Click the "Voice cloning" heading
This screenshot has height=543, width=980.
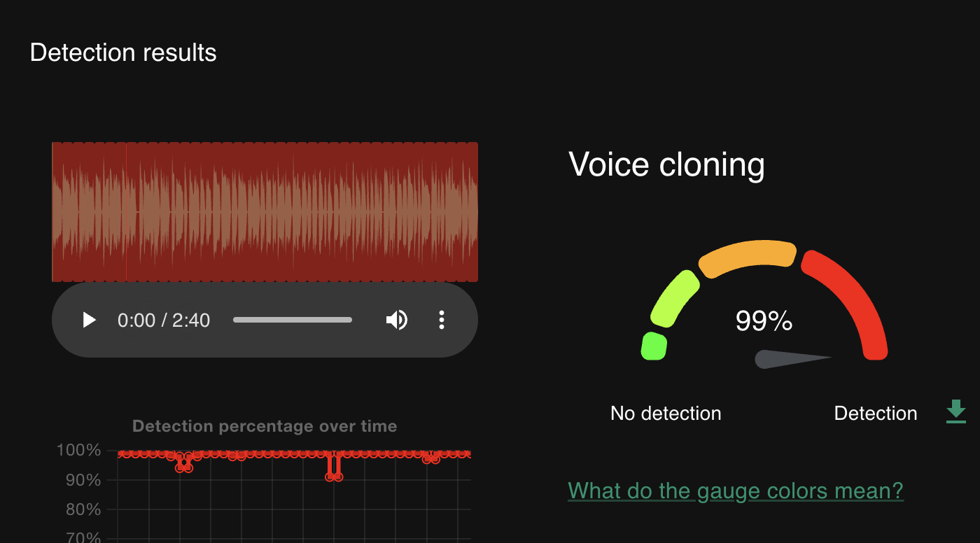666,164
